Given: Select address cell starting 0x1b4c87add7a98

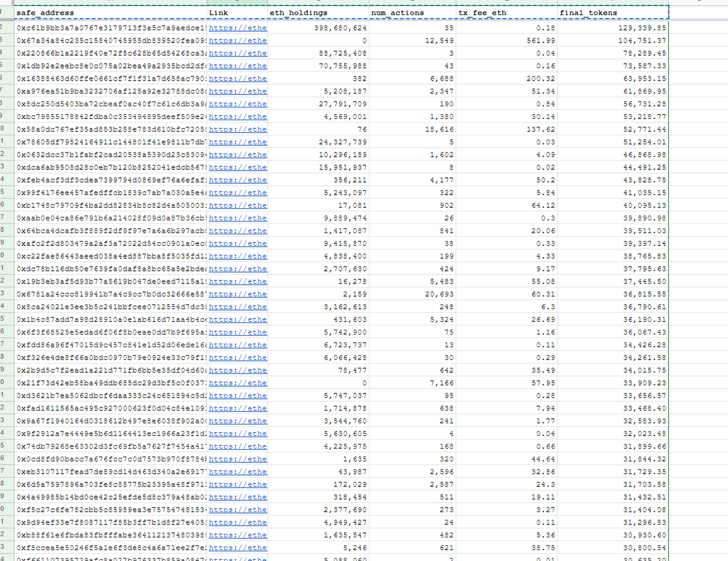Looking at the screenshot, I should pos(110,319).
